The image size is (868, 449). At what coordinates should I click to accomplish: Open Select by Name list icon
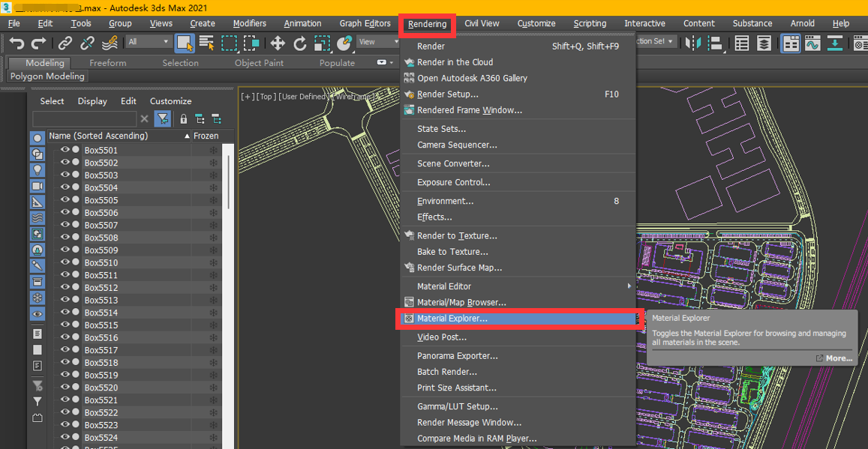point(207,42)
